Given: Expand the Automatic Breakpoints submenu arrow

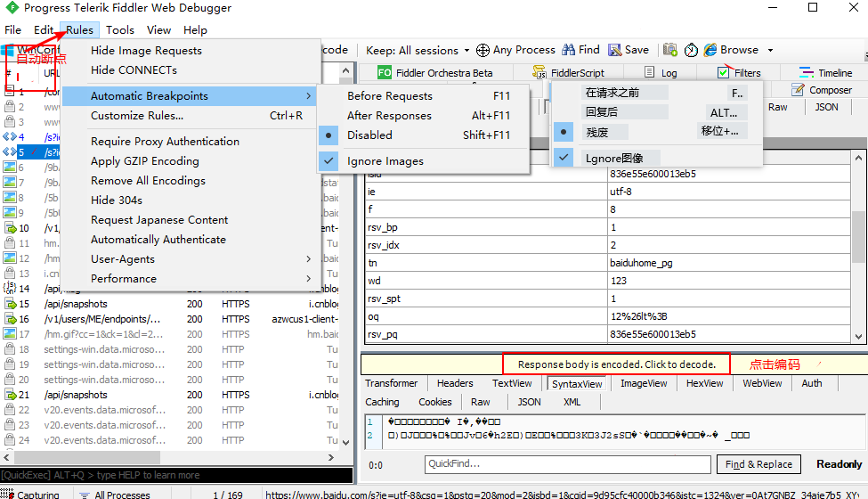Looking at the screenshot, I should 308,96.
